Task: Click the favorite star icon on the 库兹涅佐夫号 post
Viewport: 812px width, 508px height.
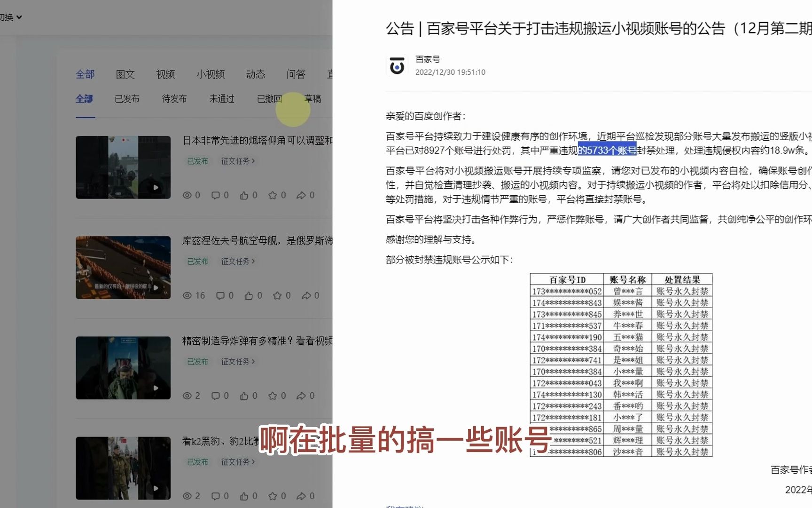Action: pos(277,295)
